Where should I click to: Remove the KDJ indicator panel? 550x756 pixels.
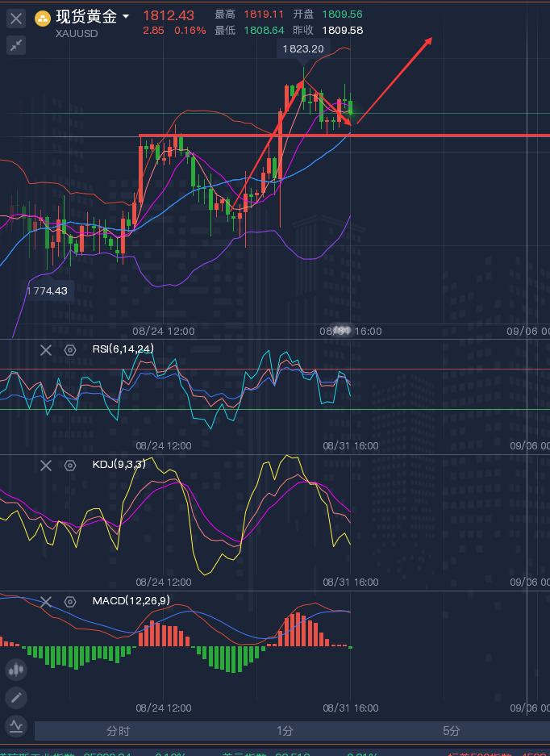point(46,466)
